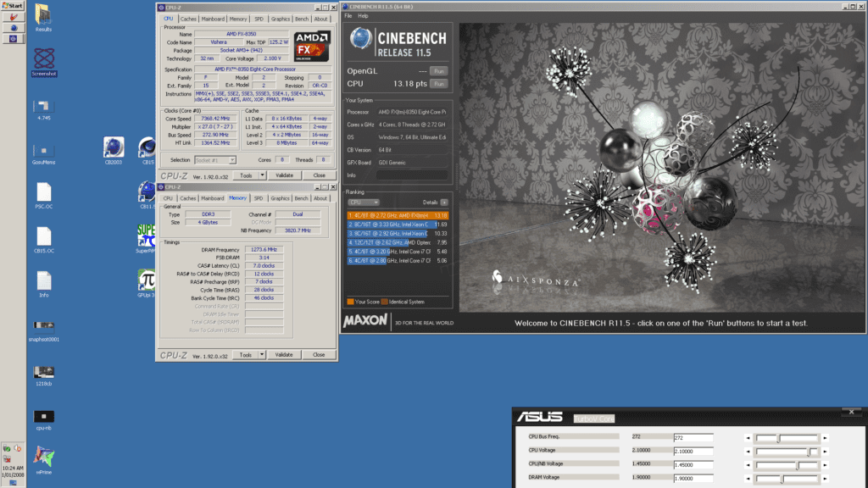
Task: Click Tools button in CPU-Z CPU window
Action: coord(246,175)
